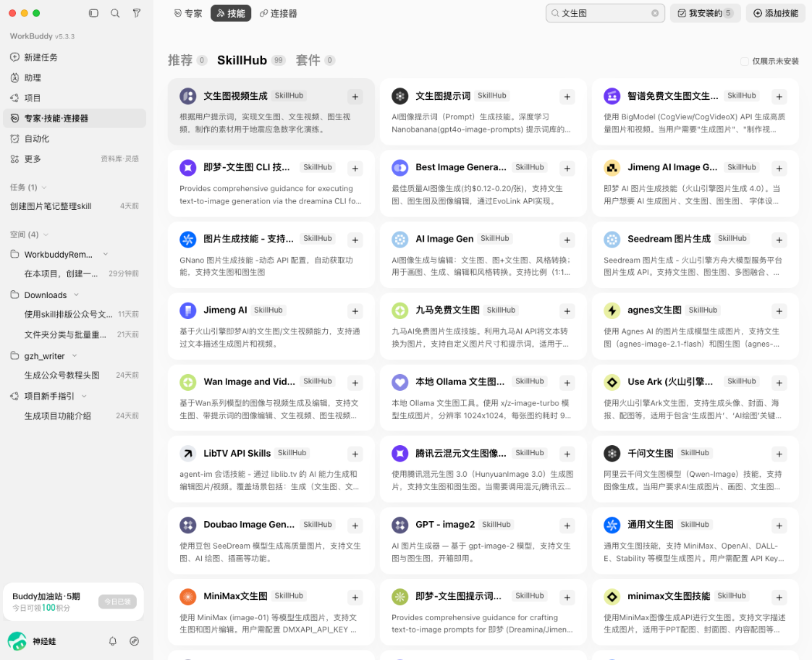Image resolution: width=812 pixels, height=660 pixels.
Task: Open the 连接器 tab
Action: point(279,14)
